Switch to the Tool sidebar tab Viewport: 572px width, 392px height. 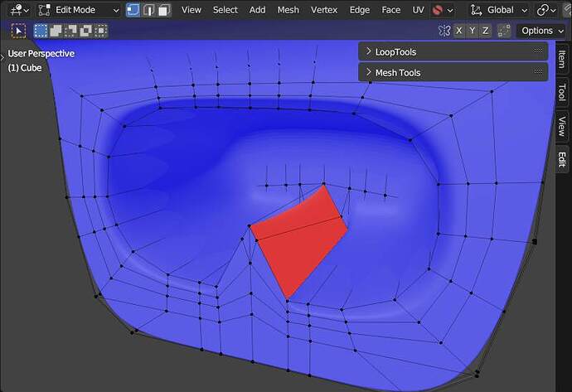click(562, 91)
